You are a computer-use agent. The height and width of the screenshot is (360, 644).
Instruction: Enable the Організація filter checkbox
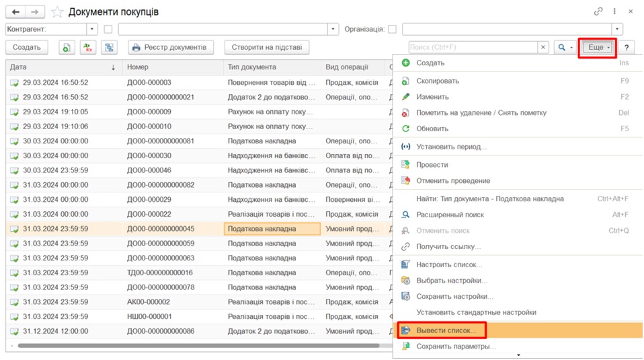[392, 29]
